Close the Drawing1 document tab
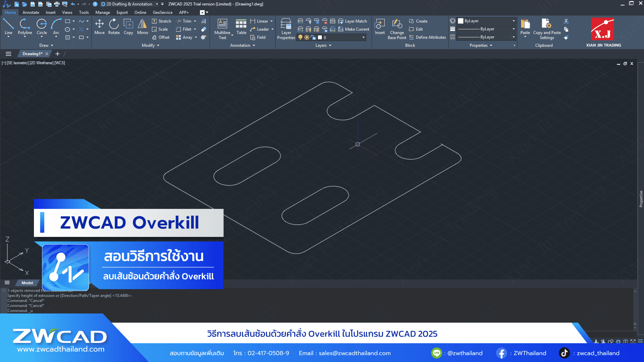644x362 pixels. click(47, 54)
